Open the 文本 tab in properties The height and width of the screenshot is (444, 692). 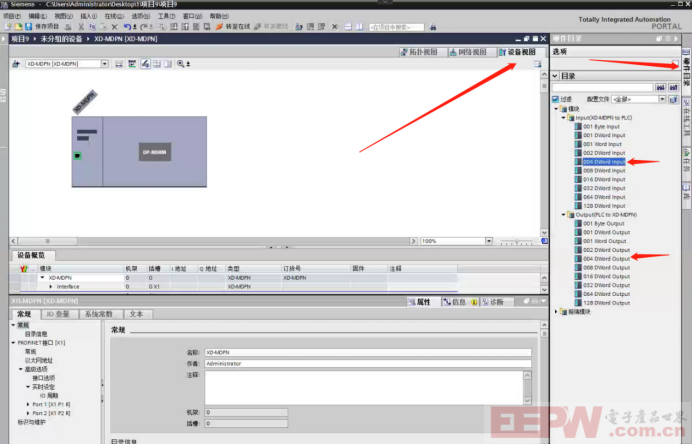(x=136, y=314)
